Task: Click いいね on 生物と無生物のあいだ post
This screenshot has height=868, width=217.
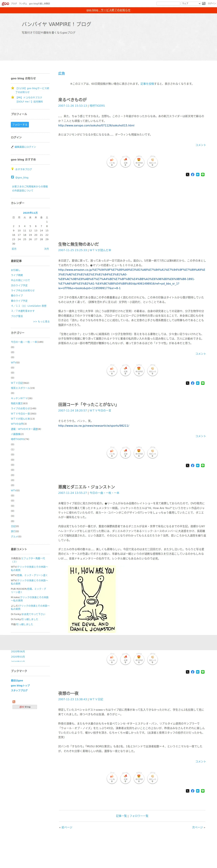Action: tap(112, 371)
